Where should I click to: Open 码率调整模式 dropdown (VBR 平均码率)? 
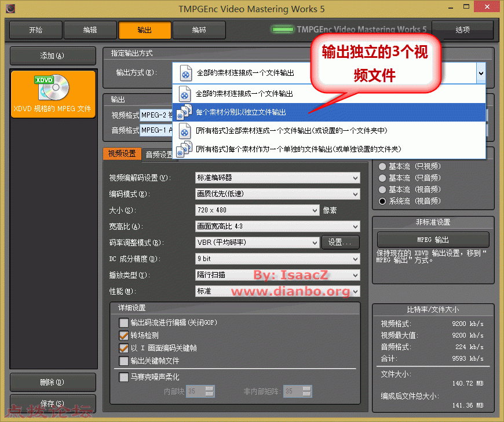257,242
